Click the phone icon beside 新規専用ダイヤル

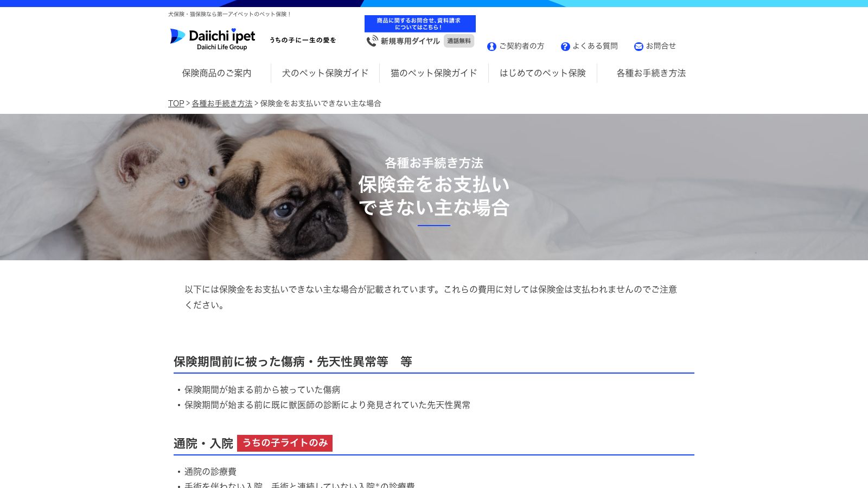pos(372,41)
